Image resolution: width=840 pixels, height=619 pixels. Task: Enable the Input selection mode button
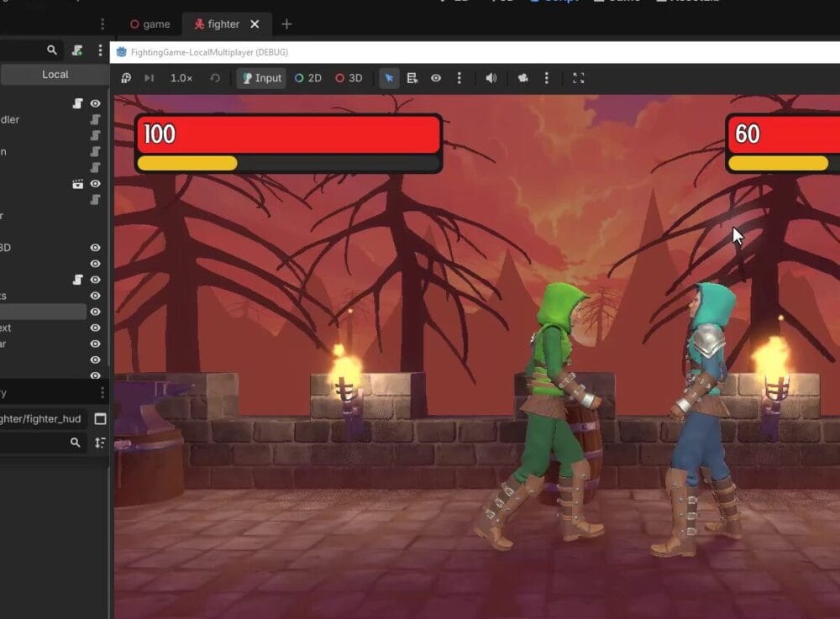pos(261,78)
